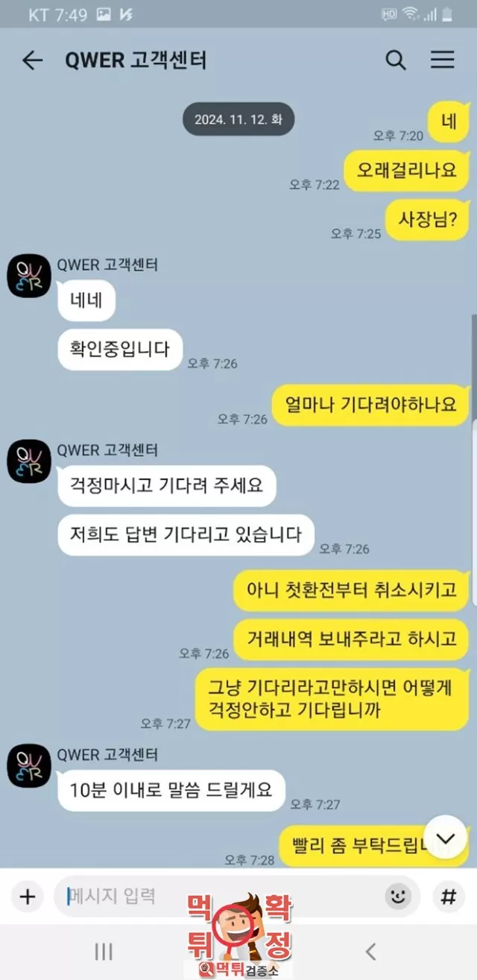Open the emoticon smiley picker
Screen dimensions: 477x980
click(399, 896)
